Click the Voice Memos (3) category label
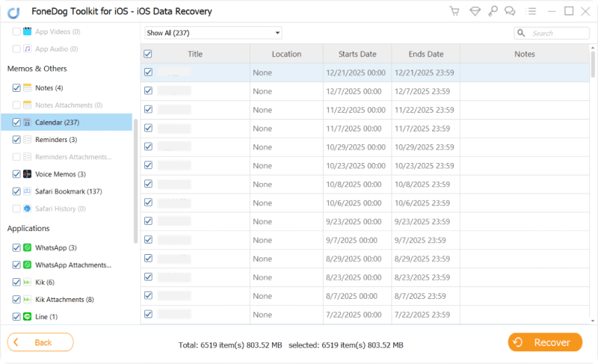The width and height of the screenshot is (598, 364). click(61, 174)
